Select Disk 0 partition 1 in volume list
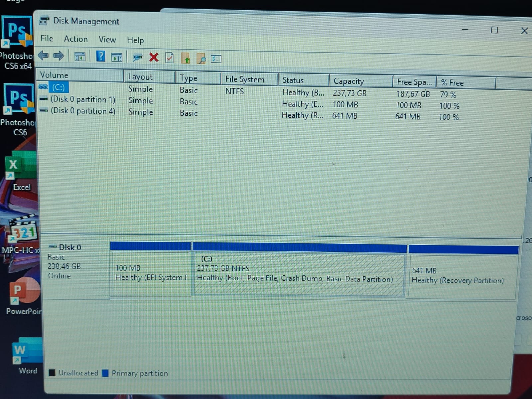532x399 pixels. tap(82, 99)
